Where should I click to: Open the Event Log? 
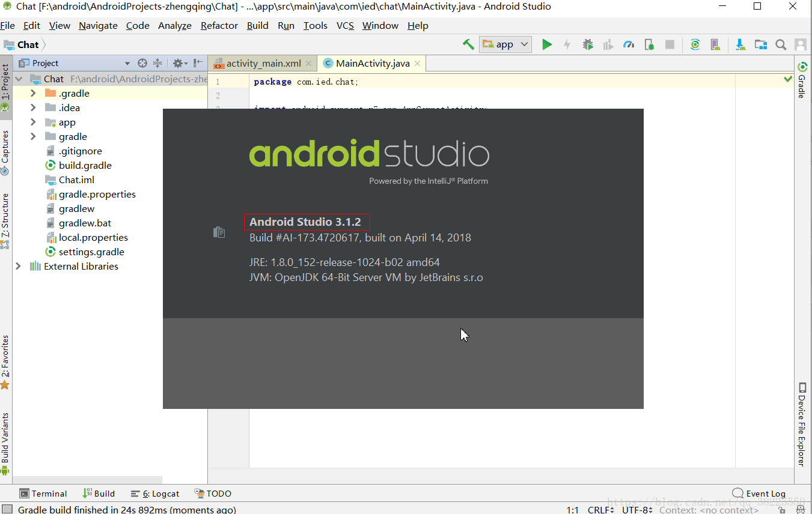(759, 494)
